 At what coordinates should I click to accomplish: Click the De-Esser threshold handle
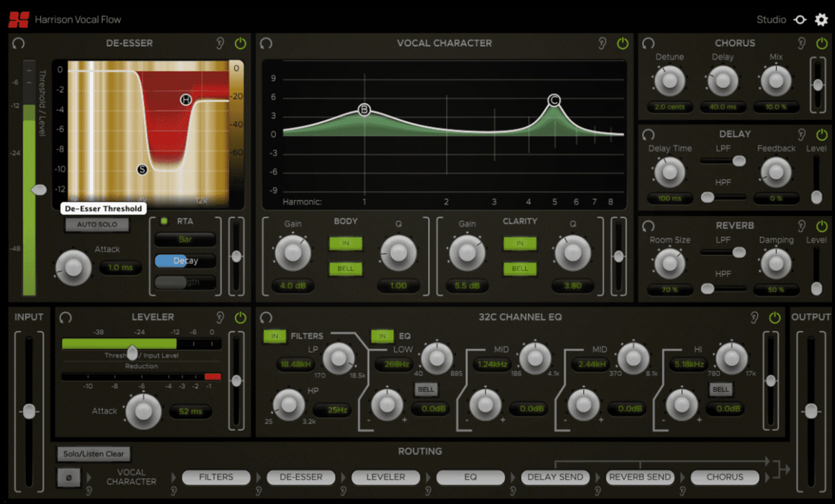[x=39, y=189]
